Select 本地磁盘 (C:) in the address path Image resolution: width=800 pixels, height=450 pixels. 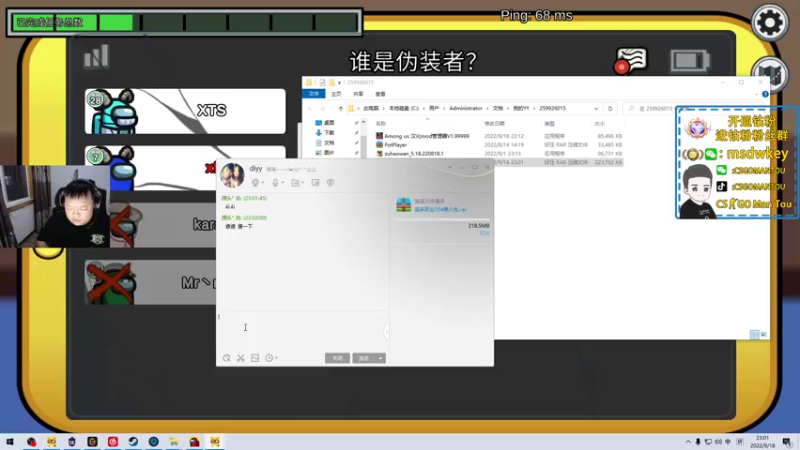click(x=404, y=109)
